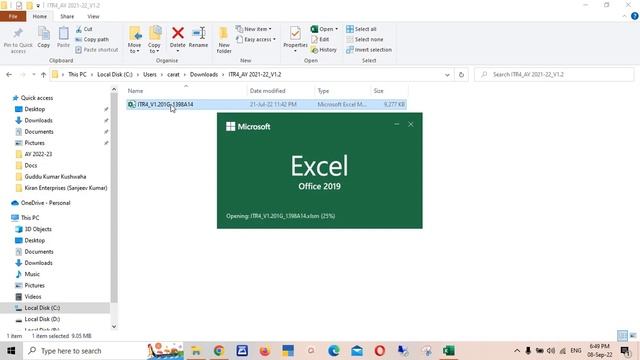This screenshot has width=640, height=360.
Task: Open recent locations dropdown arrow
Action: point(33,75)
